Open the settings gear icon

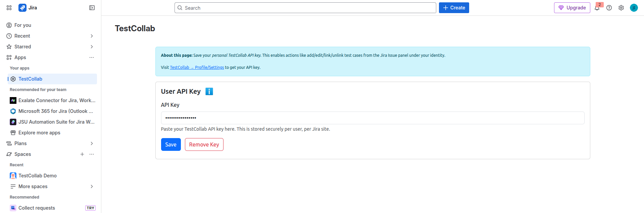(x=621, y=8)
